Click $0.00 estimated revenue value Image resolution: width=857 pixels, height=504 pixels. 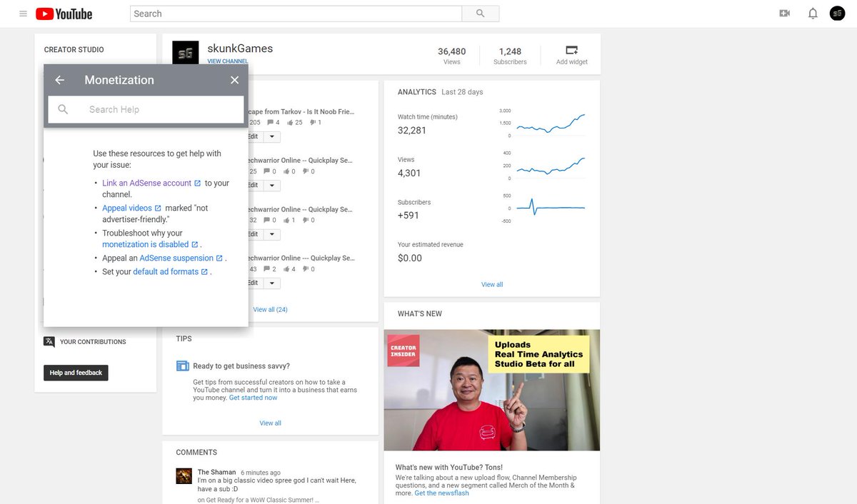[410, 258]
